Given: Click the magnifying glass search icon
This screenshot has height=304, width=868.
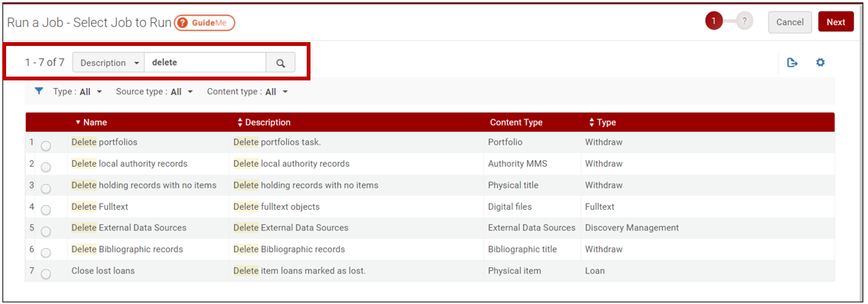Looking at the screenshot, I should 281,63.
